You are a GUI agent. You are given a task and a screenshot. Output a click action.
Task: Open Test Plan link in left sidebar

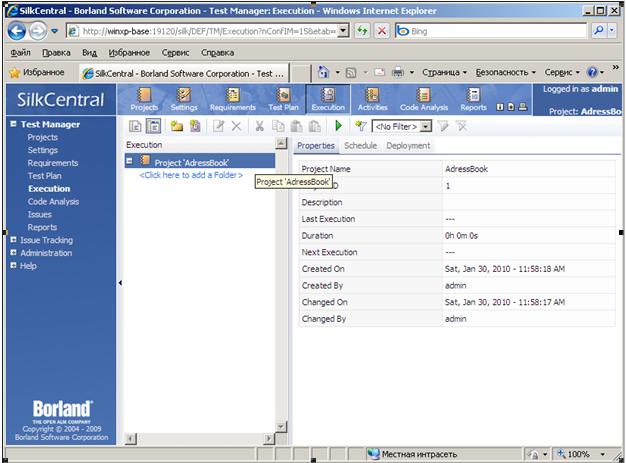click(45, 176)
